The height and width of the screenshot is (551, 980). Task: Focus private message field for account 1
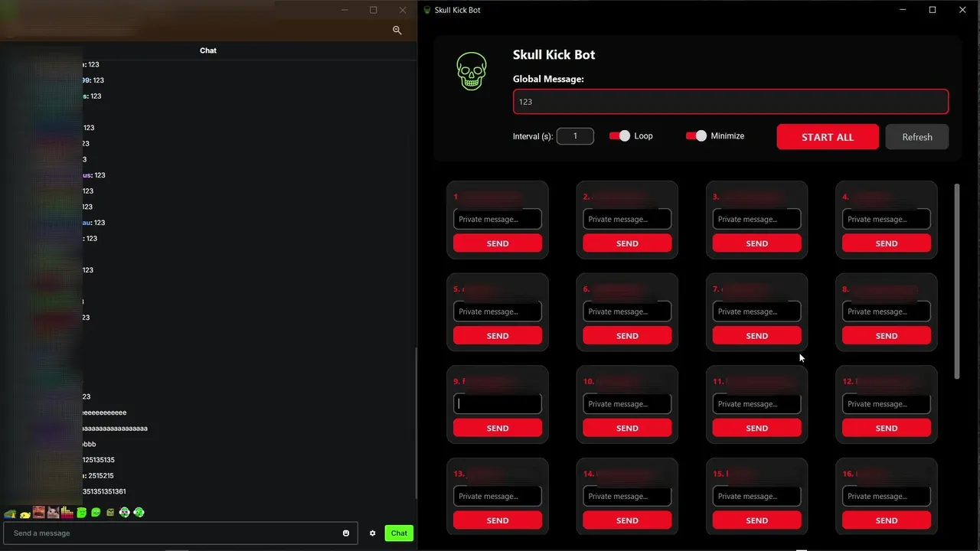[498, 219]
